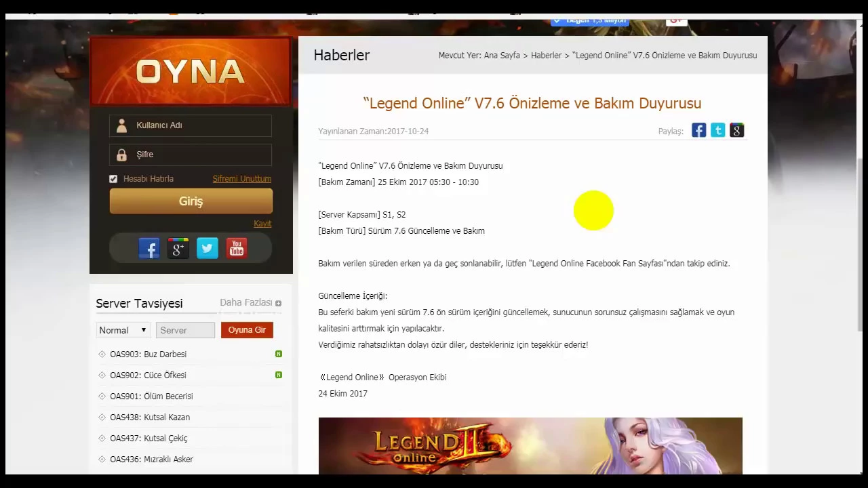Viewport: 868px width, 488px height.
Task: Focus the Kullanıcı Adı username field
Action: pos(191,125)
